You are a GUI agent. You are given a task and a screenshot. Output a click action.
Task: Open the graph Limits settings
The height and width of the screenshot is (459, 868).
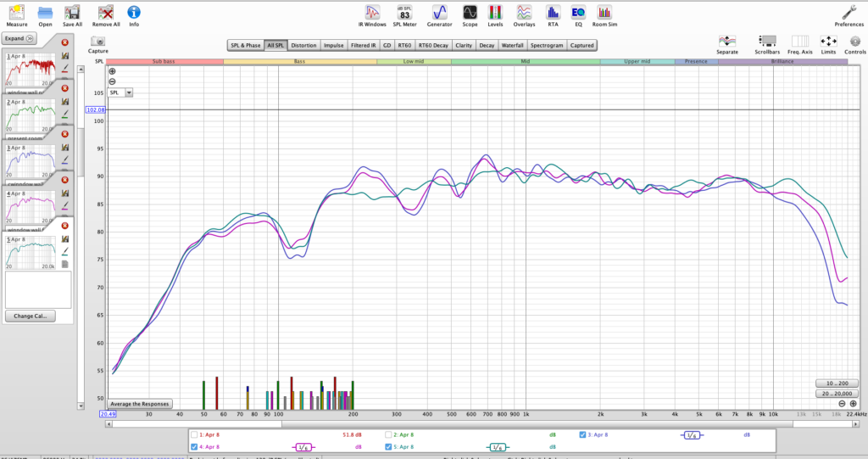(828, 43)
